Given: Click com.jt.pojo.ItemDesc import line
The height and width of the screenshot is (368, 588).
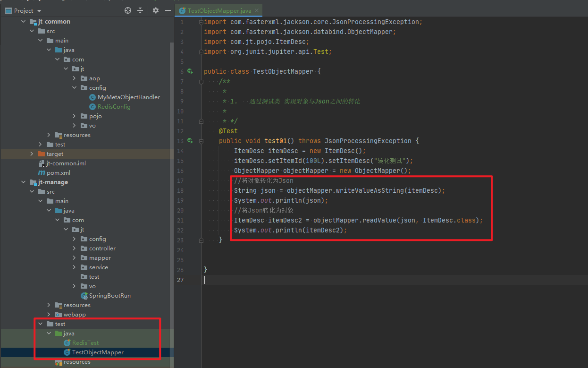Looking at the screenshot, I should (257, 42).
